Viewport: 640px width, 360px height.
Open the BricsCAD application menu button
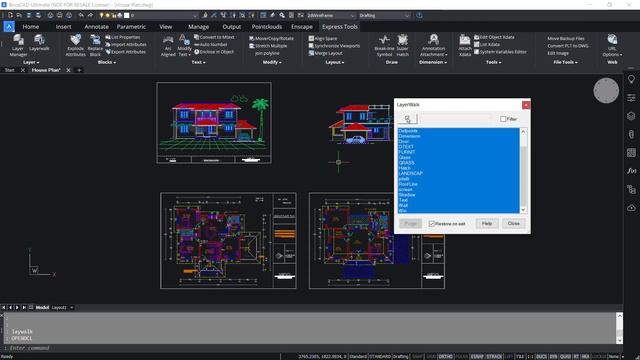point(9,27)
